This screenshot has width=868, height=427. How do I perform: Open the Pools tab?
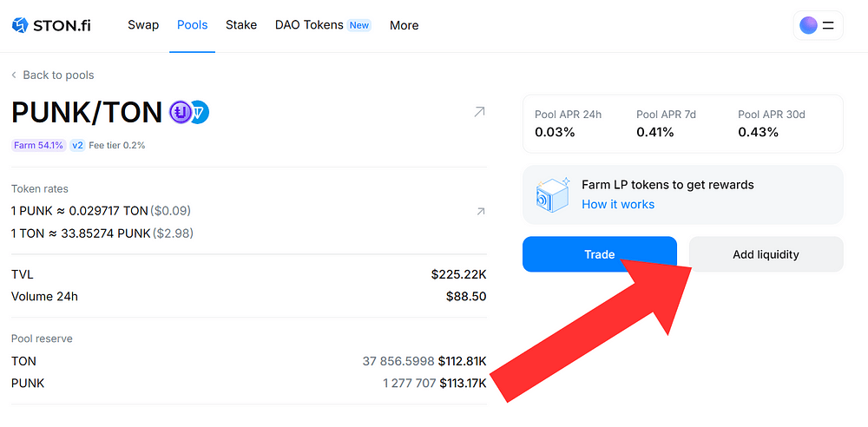(192, 25)
